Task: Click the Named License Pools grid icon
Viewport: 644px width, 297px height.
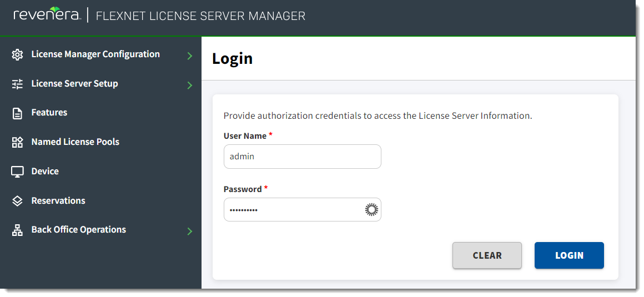Action: pyautogui.click(x=17, y=142)
